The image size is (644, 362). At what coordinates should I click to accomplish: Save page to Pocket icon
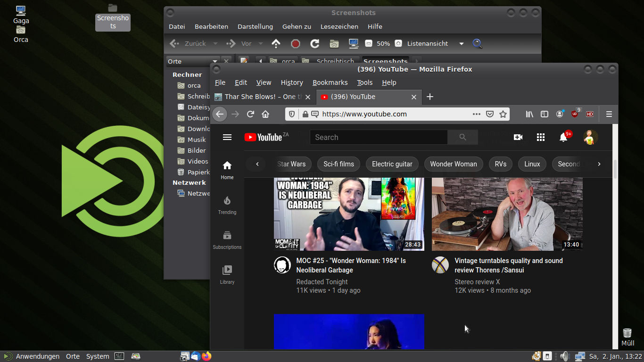pos(490,114)
